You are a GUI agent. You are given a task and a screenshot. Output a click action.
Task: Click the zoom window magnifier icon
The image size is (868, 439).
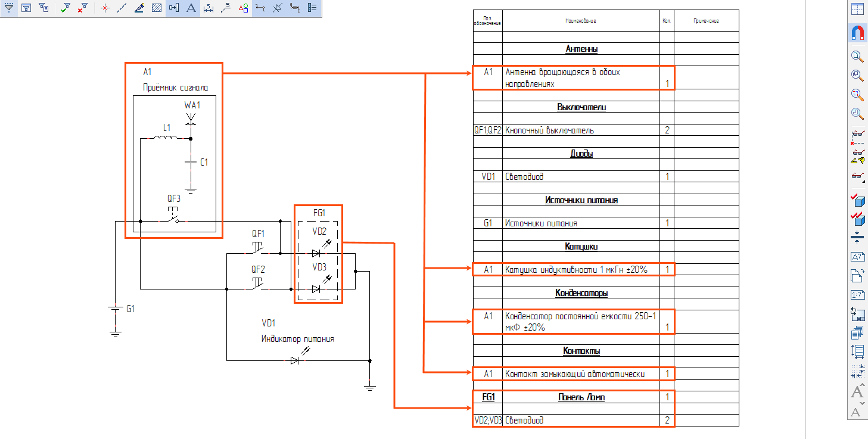857,75
